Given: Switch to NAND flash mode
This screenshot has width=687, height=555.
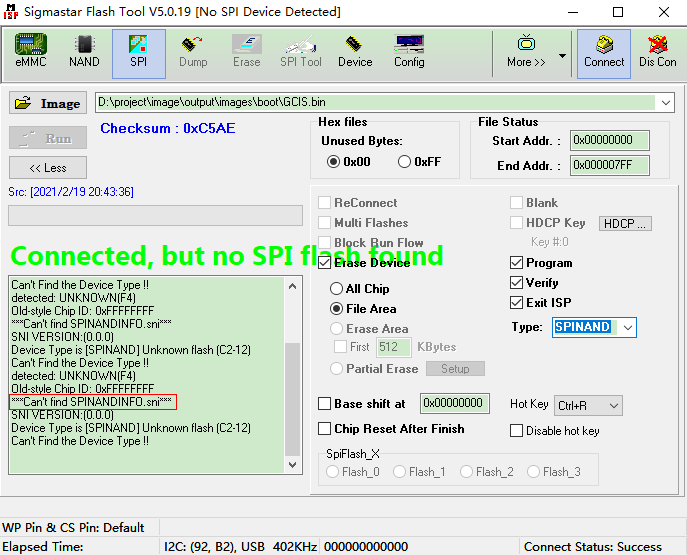Looking at the screenshot, I should click(x=84, y=53).
